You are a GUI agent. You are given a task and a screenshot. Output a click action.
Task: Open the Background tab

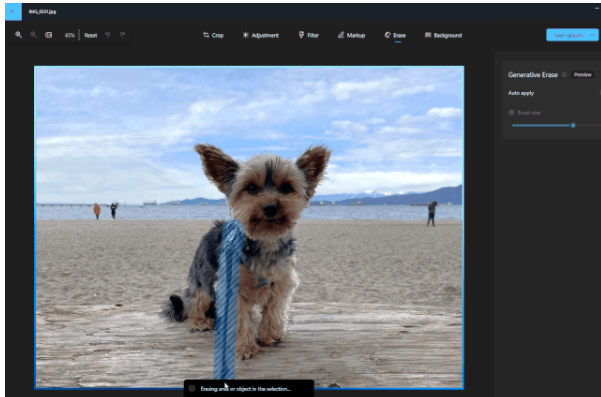[x=443, y=35]
